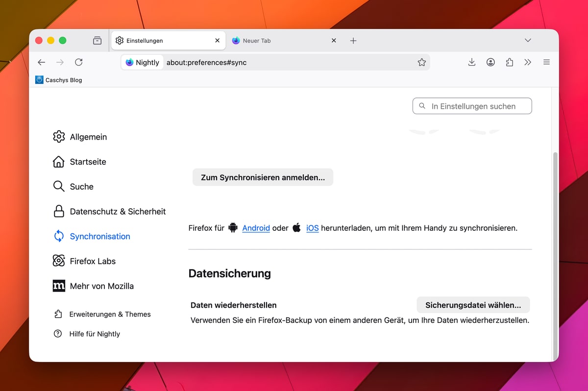This screenshot has width=588, height=391.
Task: Open the Android download link
Action: click(256, 228)
